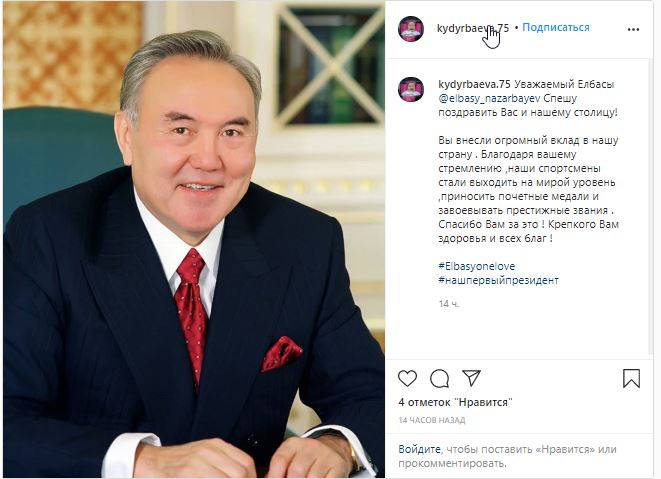Open the #Elbasyonelove hashtag
The width and height of the screenshot is (661, 479).
[477, 266]
